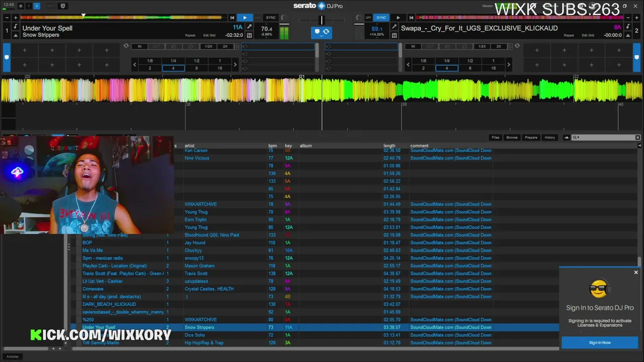Select 8 beat auto loop on deck 2

470,68
